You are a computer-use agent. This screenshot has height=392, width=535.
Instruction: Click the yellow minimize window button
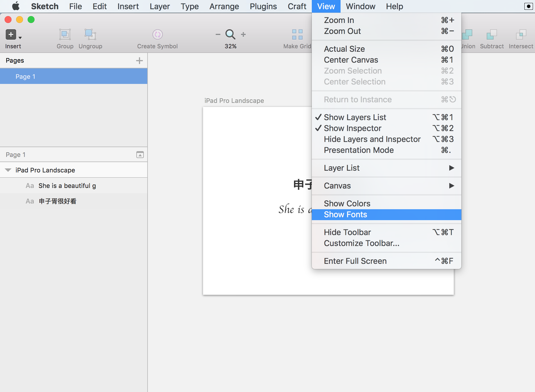20,20
